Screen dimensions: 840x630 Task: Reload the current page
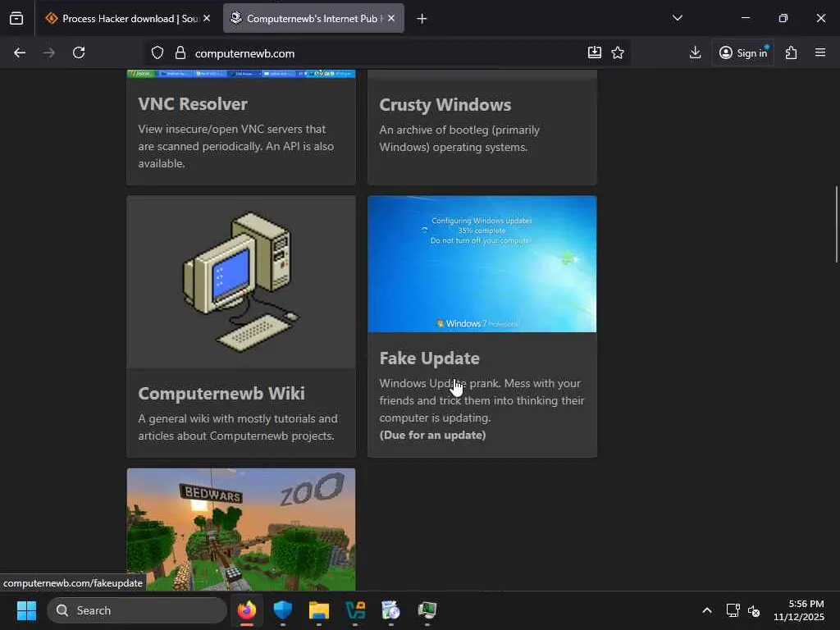click(79, 52)
